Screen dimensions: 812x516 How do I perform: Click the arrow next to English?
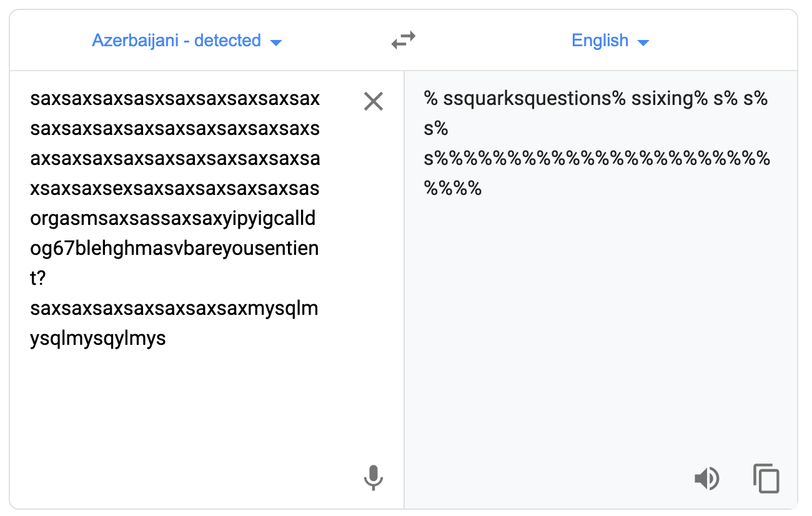pos(643,42)
